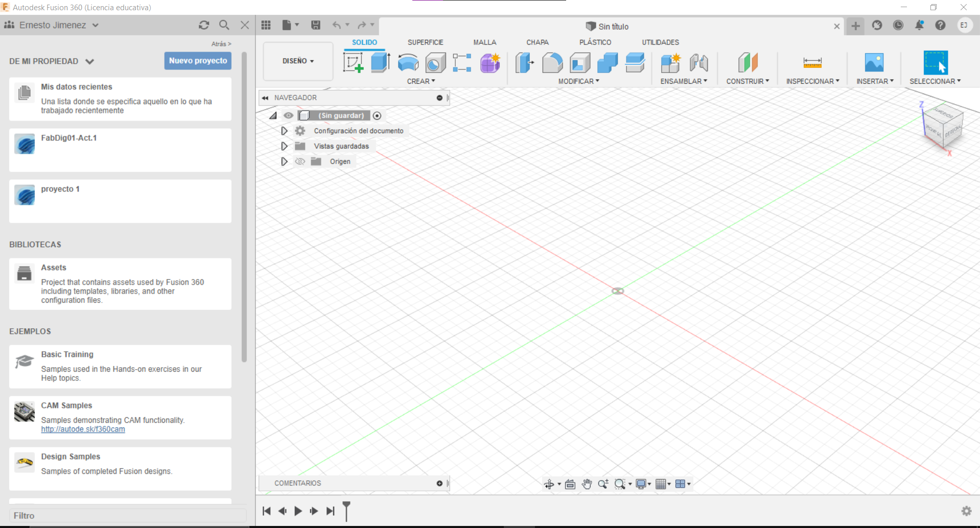
Task: Open the Help question mark menu
Action: coord(940,25)
